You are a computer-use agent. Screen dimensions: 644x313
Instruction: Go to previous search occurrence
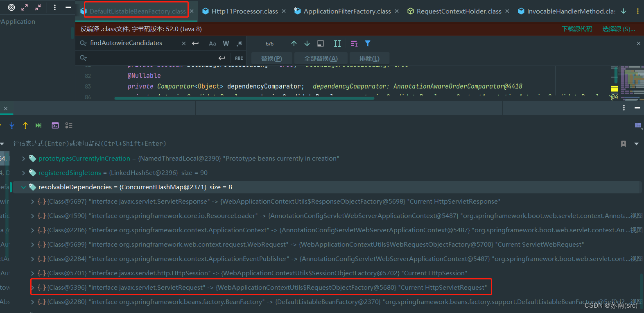point(294,43)
